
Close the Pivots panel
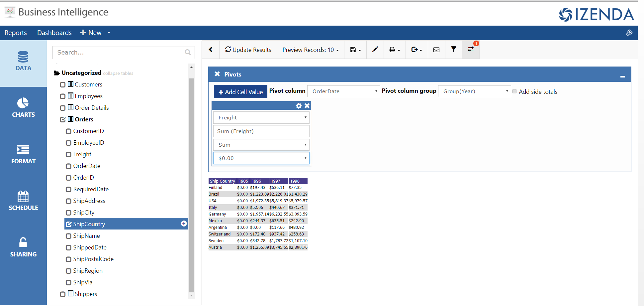(217, 74)
